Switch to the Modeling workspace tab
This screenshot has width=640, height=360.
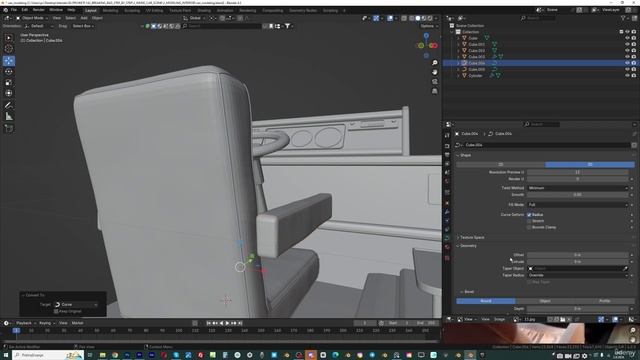(x=110, y=11)
